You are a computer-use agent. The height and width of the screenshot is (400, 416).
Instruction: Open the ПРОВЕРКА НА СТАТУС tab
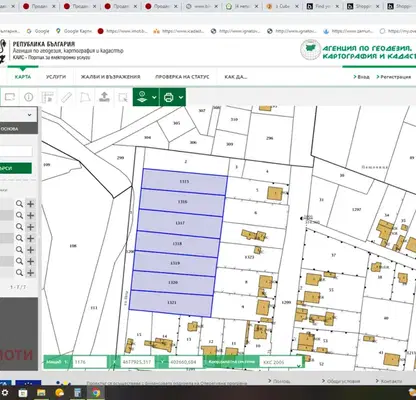[x=182, y=77]
